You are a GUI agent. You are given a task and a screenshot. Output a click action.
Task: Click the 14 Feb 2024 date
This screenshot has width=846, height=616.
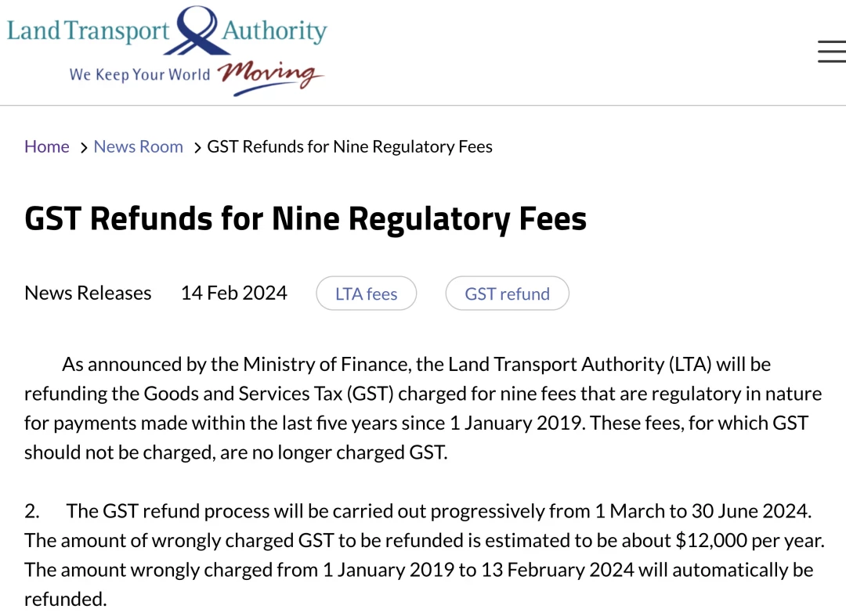234,293
